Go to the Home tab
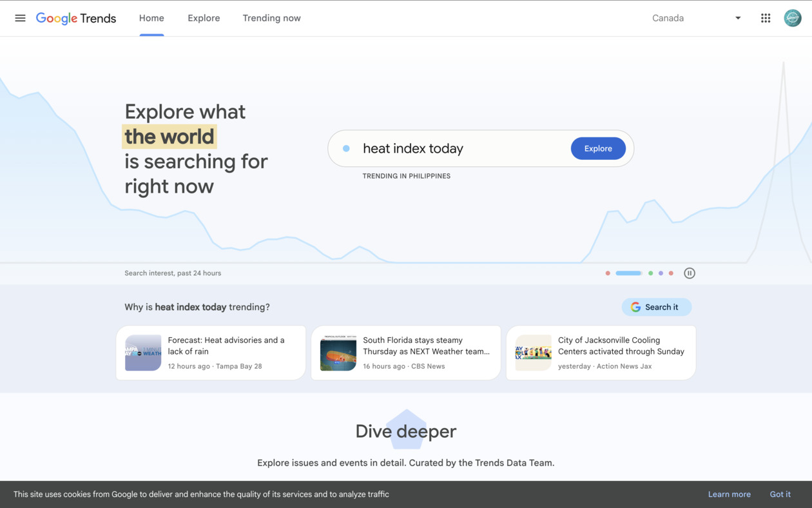This screenshot has height=508, width=812. [151, 18]
